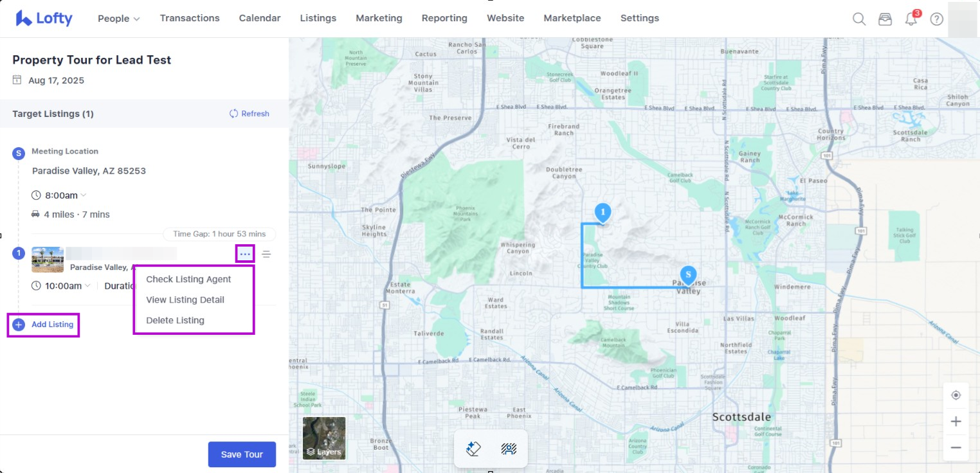Click the Save Tour button
Screen dimensions: 980x473
[242, 454]
